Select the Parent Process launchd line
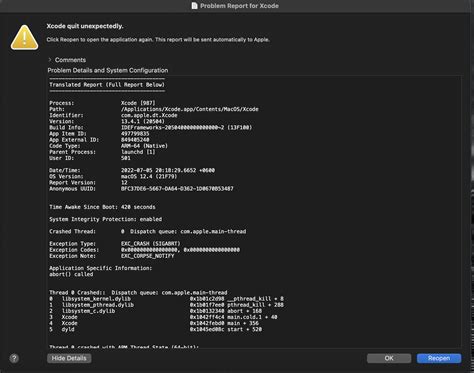Viewport: 474px width, 373px height. pyautogui.click(x=102, y=152)
